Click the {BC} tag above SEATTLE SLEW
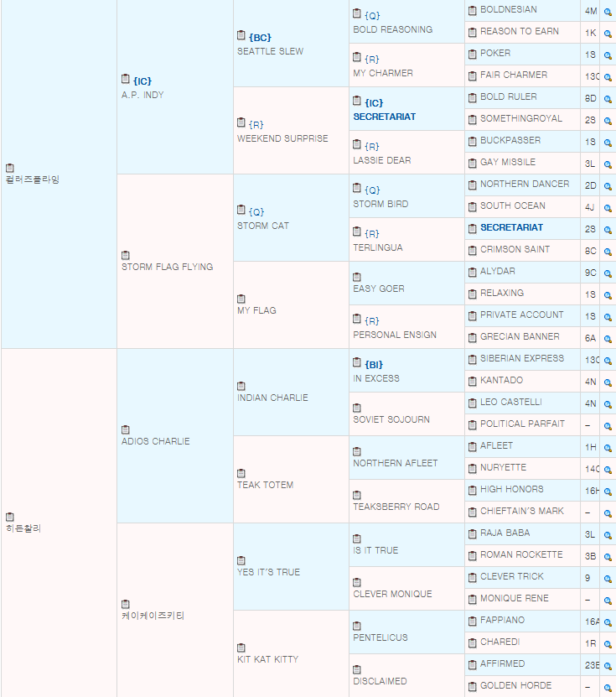Image resolution: width=616 pixels, height=697 pixels. click(x=261, y=38)
